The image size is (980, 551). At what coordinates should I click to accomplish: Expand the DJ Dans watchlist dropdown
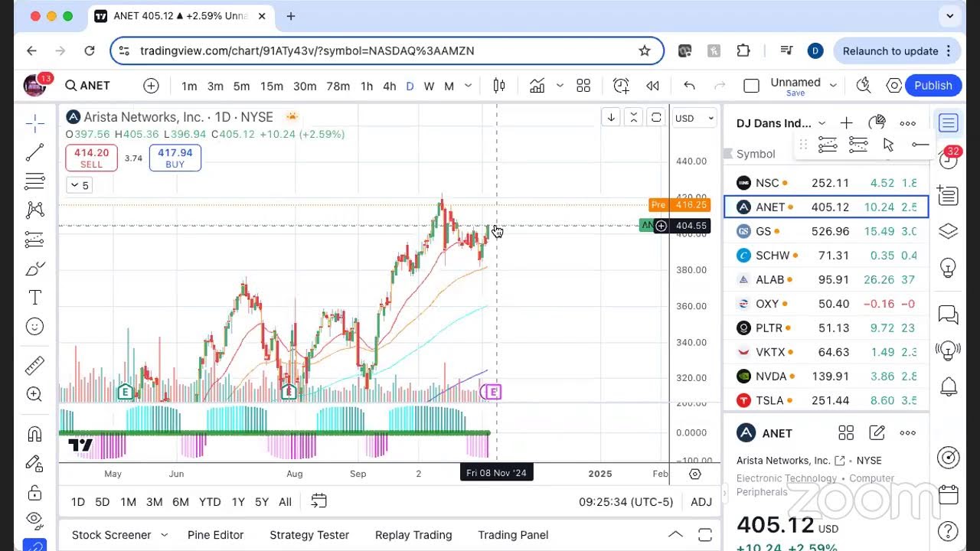coord(822,123)
